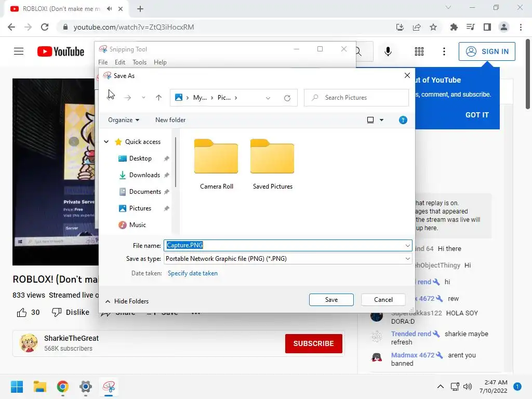Viewport: 532px width, 399px height.
Task: Click the Chrome share page icon
Action: pyautogui.click(x=417, y=27)
